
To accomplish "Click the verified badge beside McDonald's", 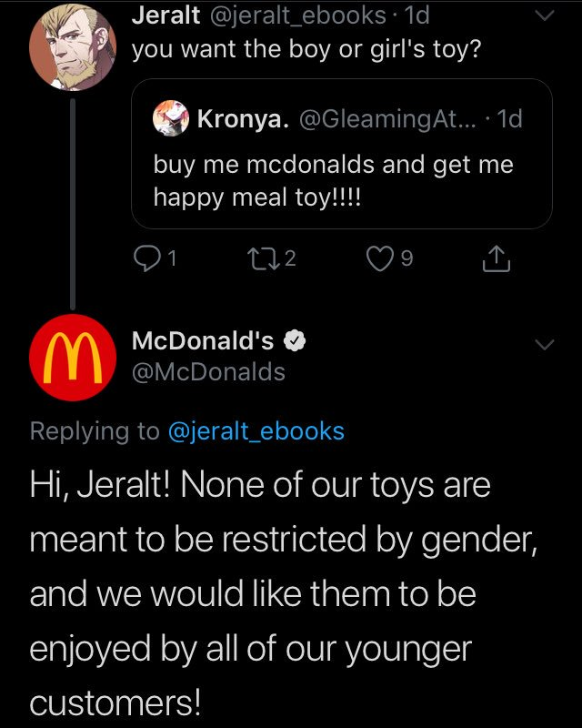I will pos(294,342).
